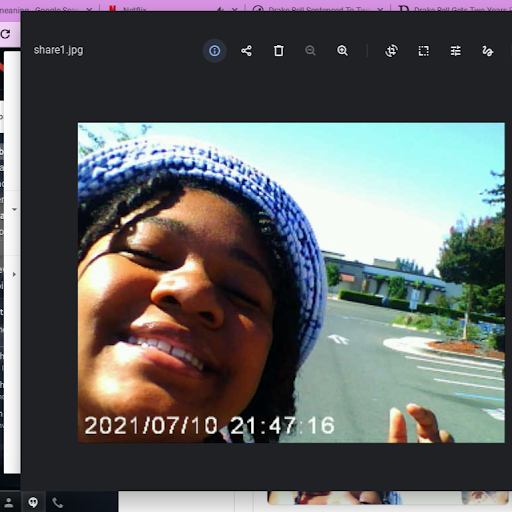Click the displayed photo

tap(291, 283)
